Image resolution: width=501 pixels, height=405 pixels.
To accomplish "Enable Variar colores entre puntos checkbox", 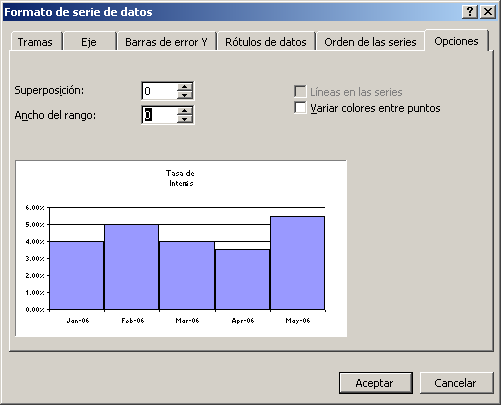I will click(300, 108).
